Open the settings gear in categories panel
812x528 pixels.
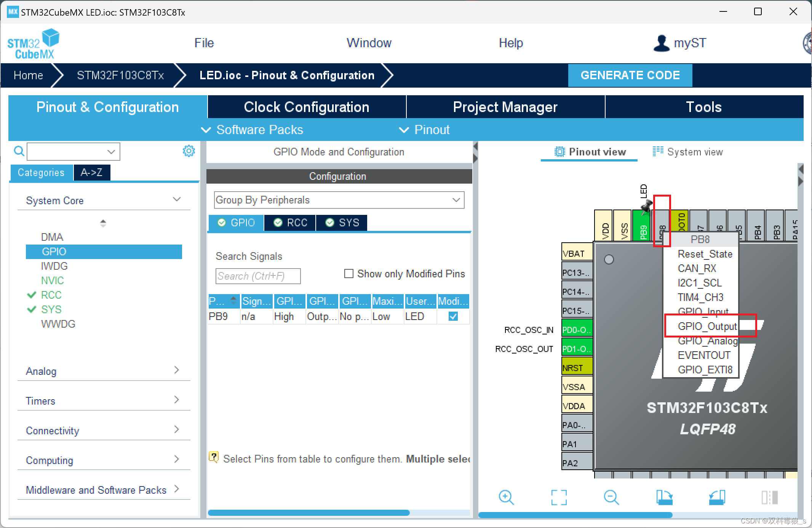[189, 151]
